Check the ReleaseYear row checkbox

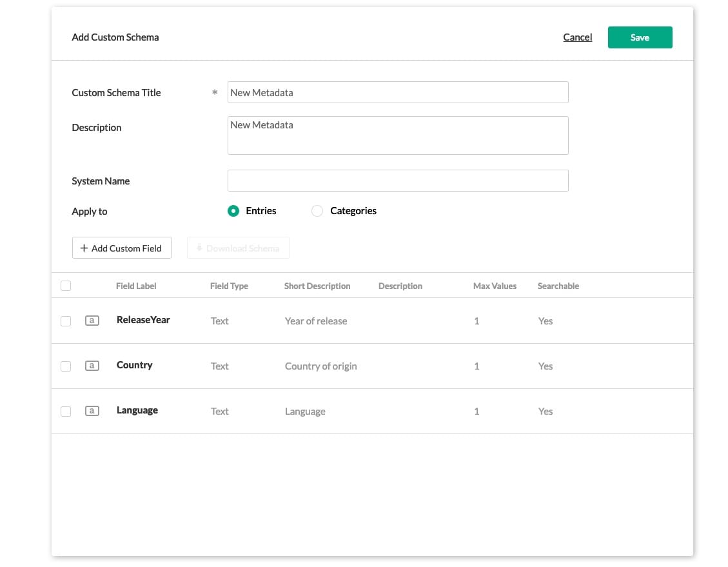point(66,321)
